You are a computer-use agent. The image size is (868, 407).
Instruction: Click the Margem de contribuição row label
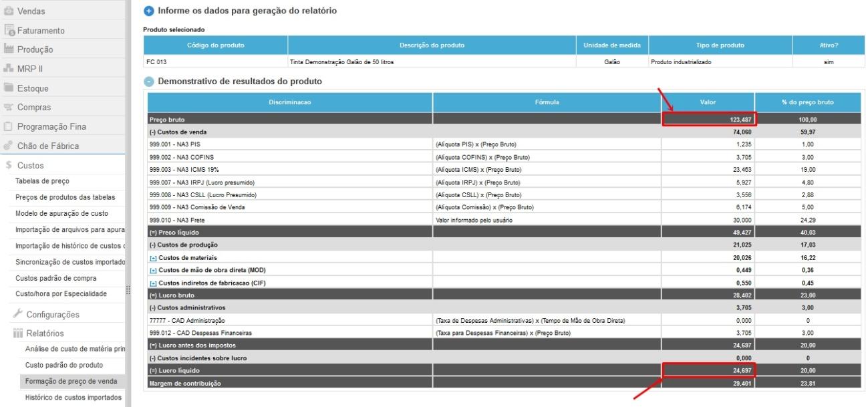[x=185, y=383]
